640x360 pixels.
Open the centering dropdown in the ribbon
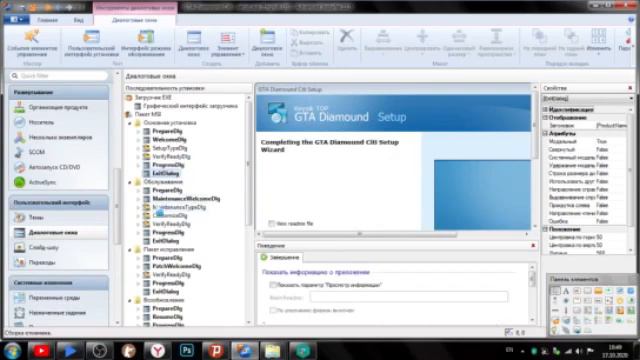coord(422,43)
